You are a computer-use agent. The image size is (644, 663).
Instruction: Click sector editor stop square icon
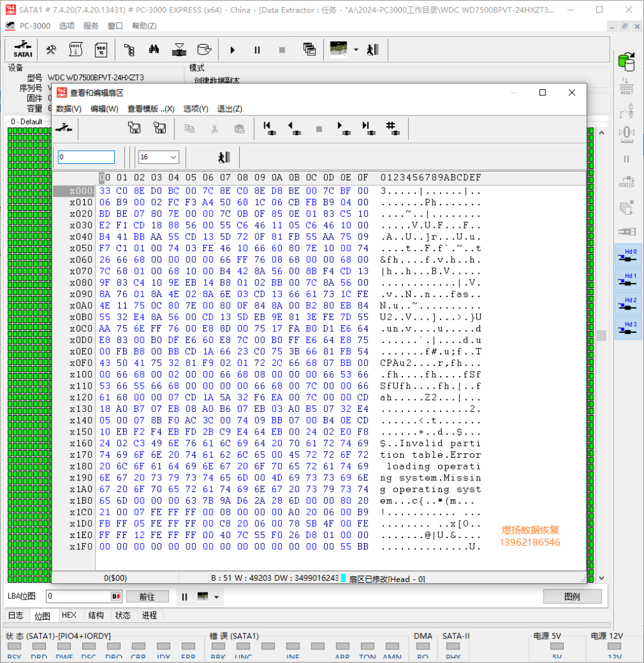[x=319, y=129]
